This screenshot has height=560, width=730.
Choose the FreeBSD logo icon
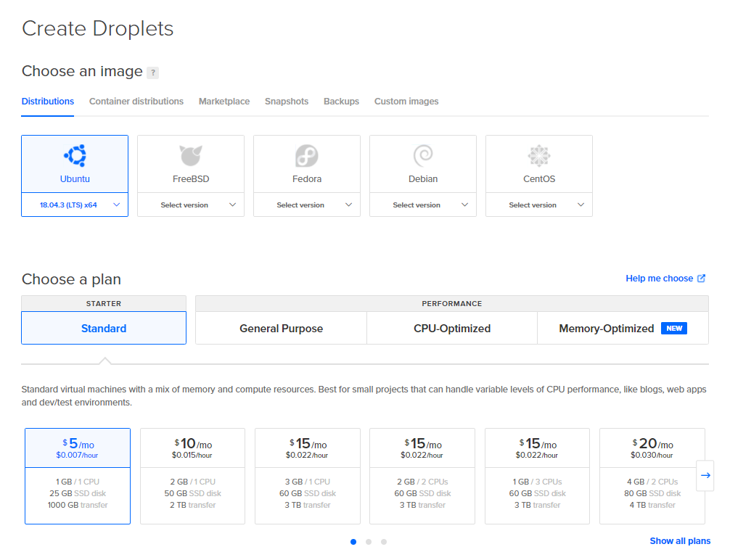tap(191, 155)
